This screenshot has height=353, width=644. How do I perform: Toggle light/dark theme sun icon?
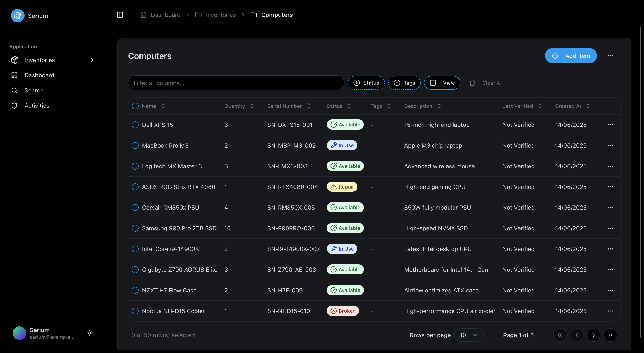90,333
